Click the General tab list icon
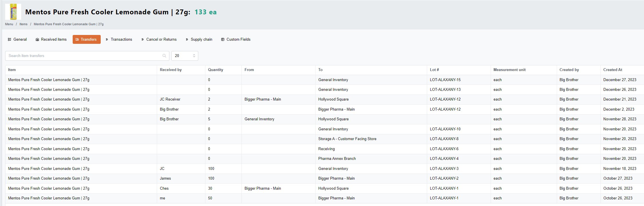644x206 pixels. [9, 40]
